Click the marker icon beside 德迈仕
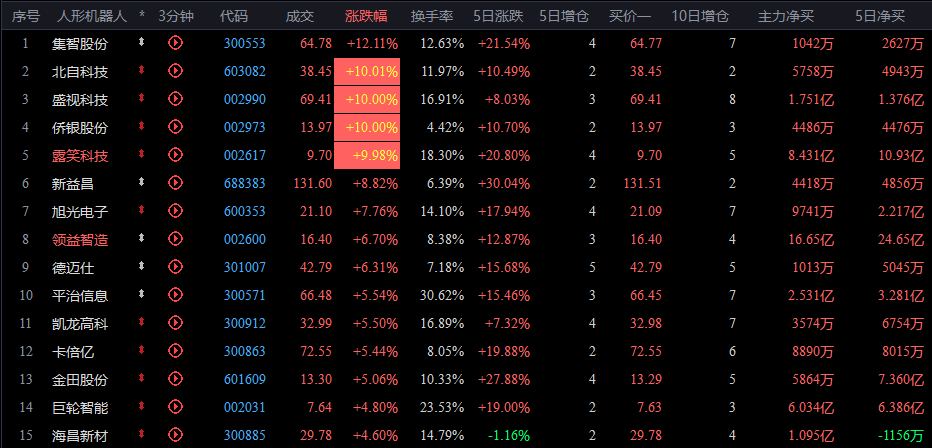The image size is (932, 448). [x=141, y=266]
